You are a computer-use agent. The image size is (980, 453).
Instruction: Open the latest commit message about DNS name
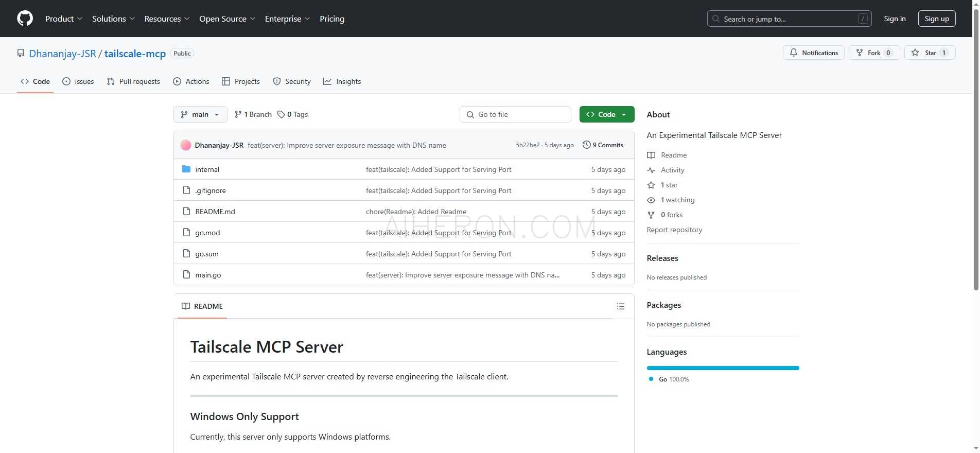point(347,145)
